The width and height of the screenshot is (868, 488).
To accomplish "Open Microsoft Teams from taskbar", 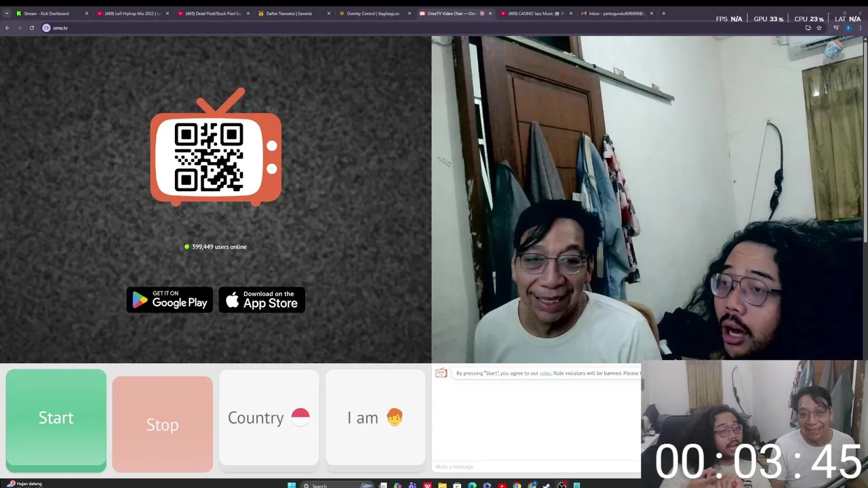I will (412, 485).
